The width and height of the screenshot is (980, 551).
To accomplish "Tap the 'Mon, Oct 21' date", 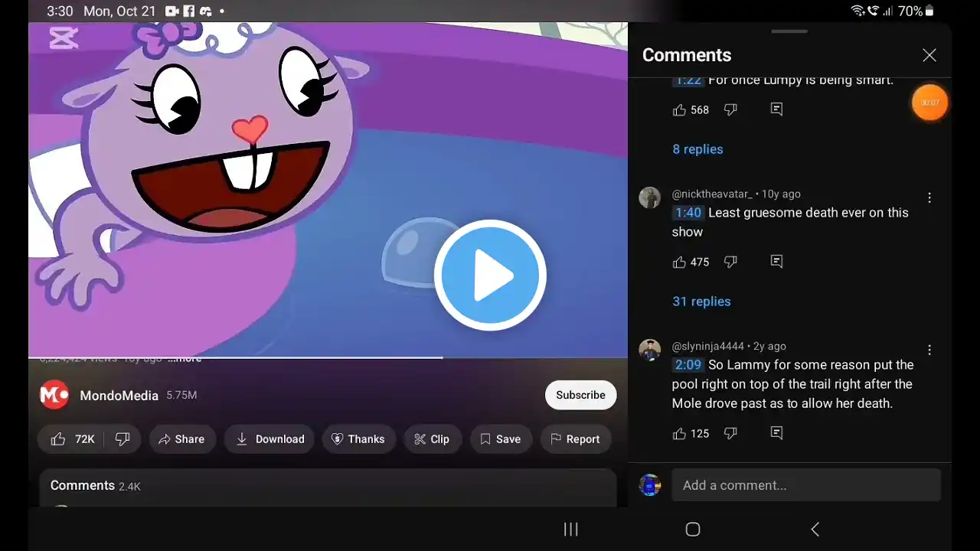I will click(x=119, y=11).
